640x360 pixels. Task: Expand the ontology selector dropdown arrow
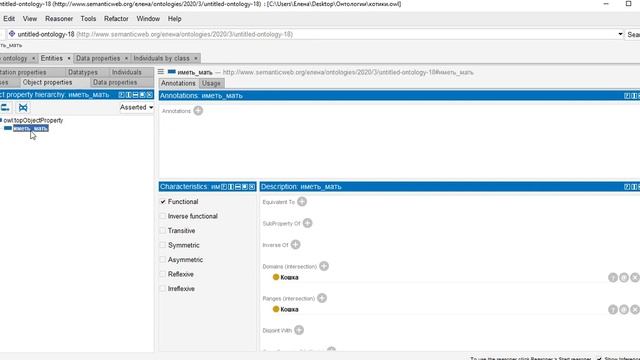point(620,34)
